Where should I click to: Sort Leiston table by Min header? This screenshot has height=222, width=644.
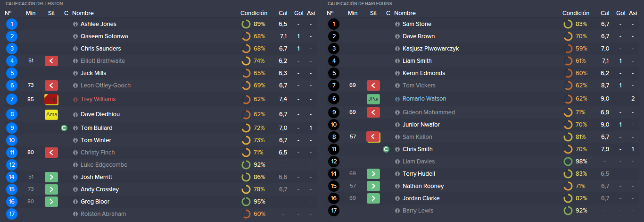tap(31, 13)
